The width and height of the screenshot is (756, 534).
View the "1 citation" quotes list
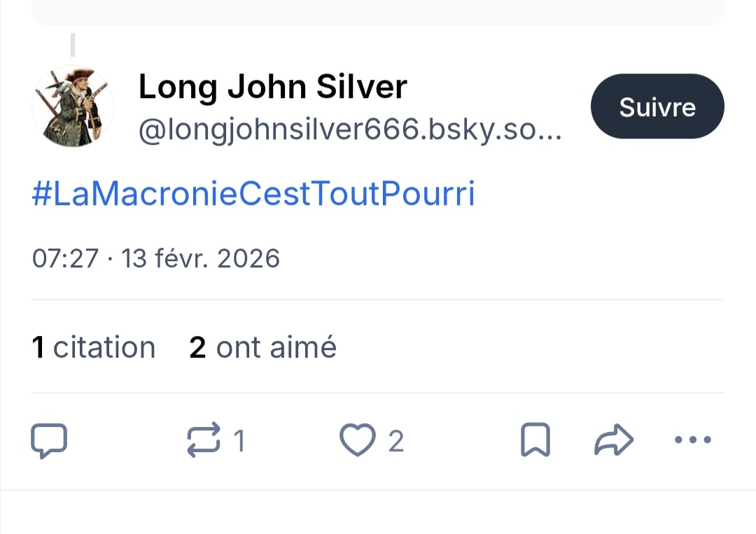94,348
